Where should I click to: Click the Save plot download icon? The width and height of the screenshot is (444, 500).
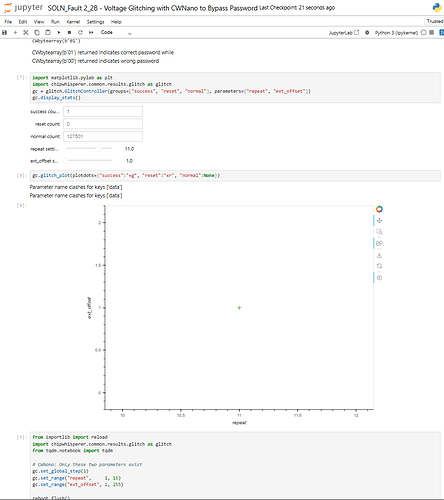coord(379,255)
